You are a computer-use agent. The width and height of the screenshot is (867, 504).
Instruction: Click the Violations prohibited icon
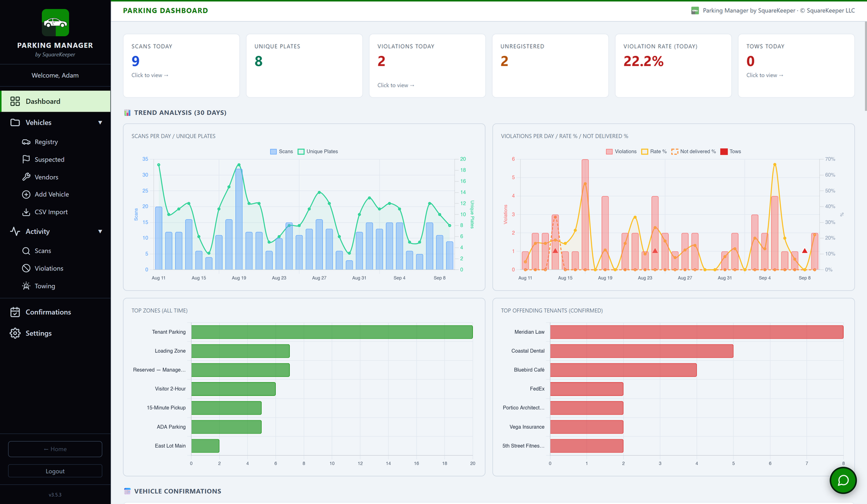coord(26,268)
